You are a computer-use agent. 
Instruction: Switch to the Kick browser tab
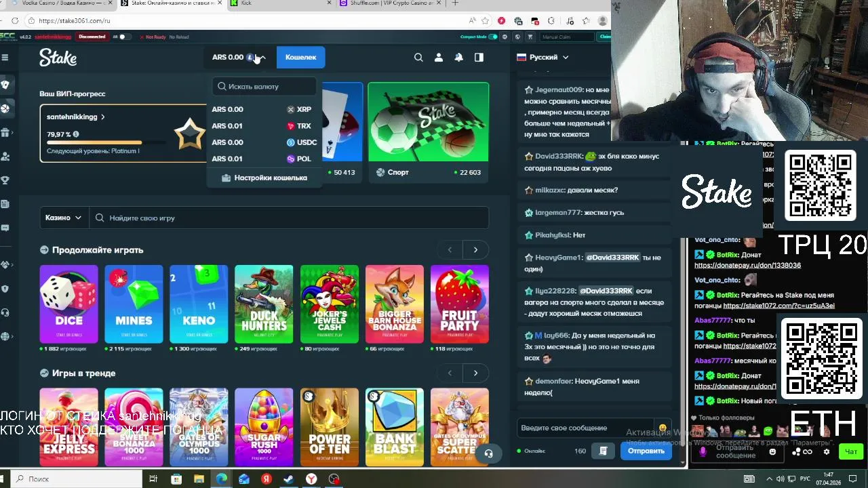tap(278, 3)
